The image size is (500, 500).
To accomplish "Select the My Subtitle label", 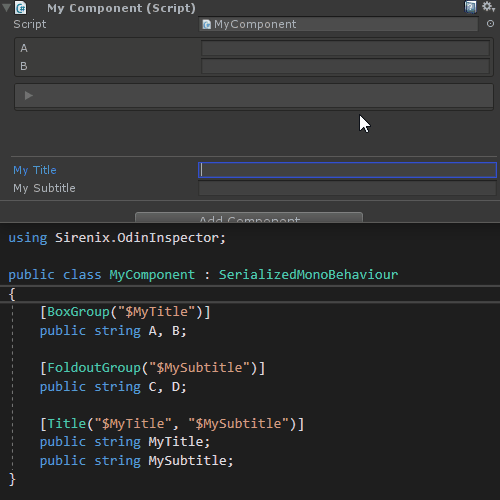I will (x=44, y=188).
